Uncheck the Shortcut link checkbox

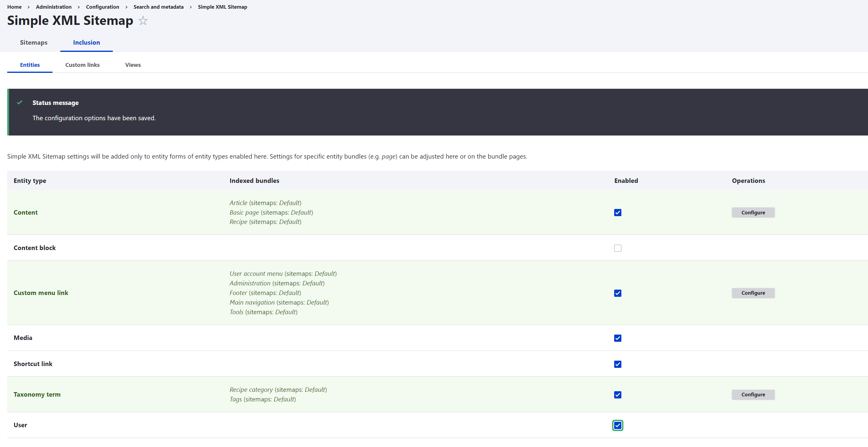tap(617, 364)
